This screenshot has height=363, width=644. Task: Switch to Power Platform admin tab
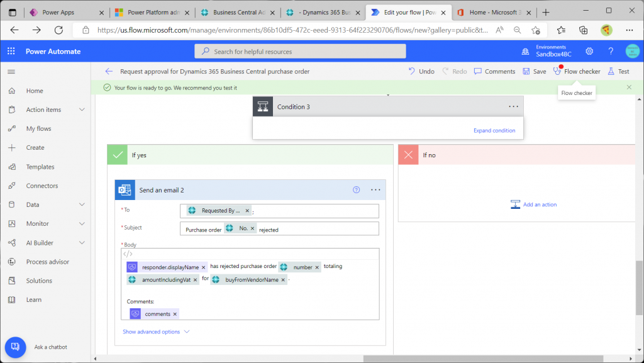[152, 13]
